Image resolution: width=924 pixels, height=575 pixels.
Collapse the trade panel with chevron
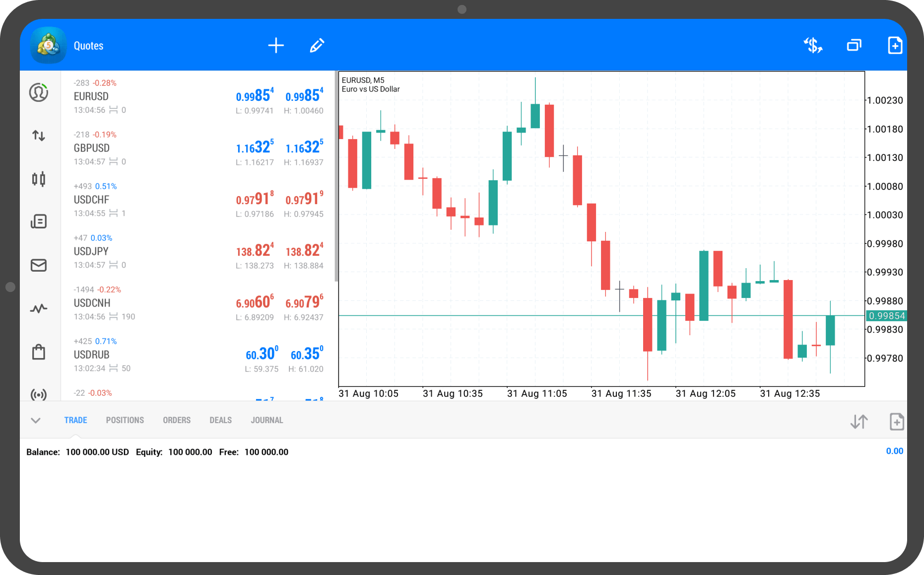(36, 421)
